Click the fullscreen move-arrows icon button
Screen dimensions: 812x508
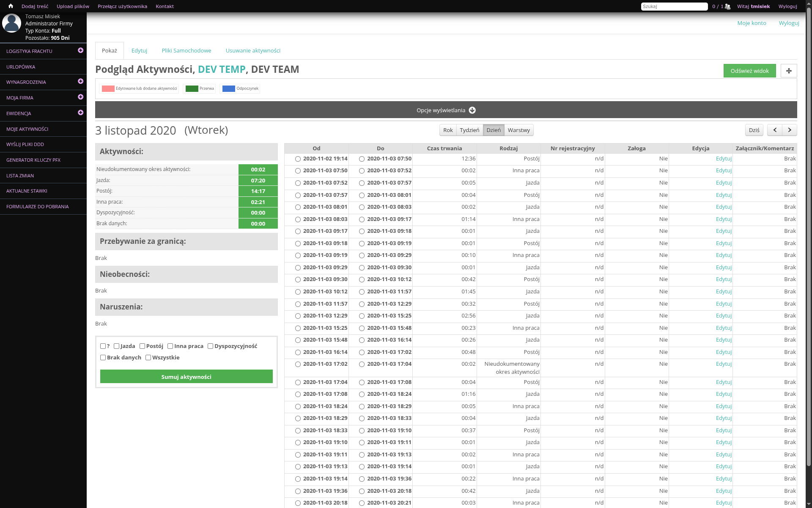(788, 71)
